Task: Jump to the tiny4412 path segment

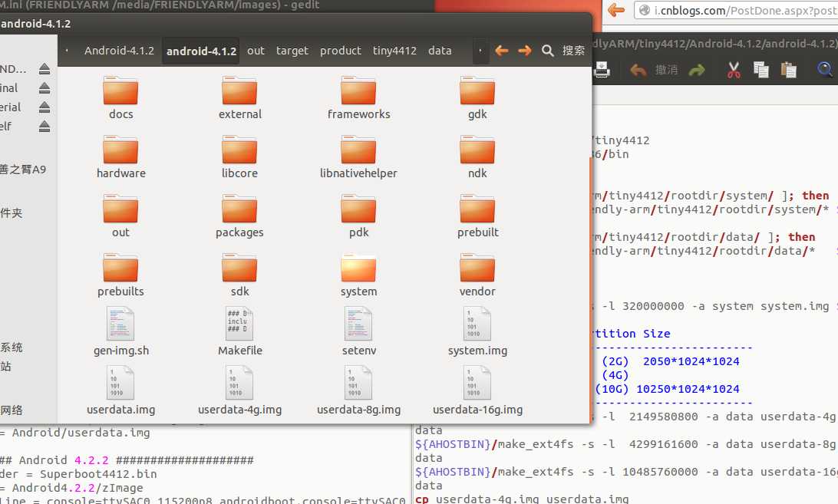Action: point(394,51)
